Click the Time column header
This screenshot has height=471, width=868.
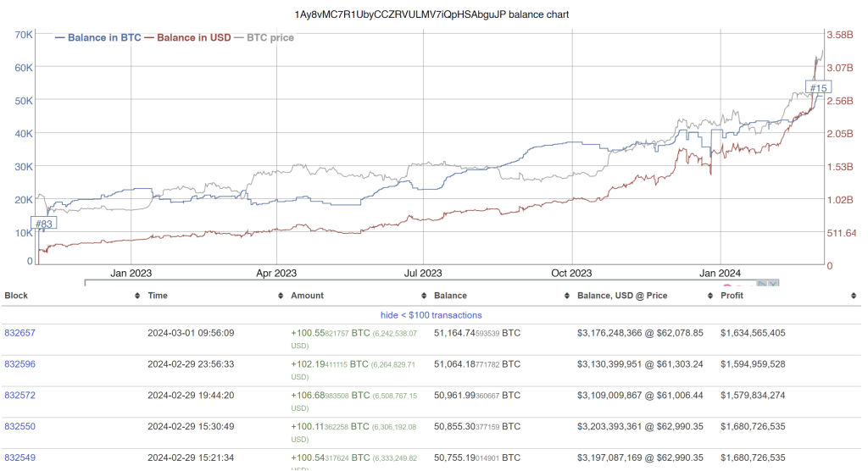click(x=158, y=296)
